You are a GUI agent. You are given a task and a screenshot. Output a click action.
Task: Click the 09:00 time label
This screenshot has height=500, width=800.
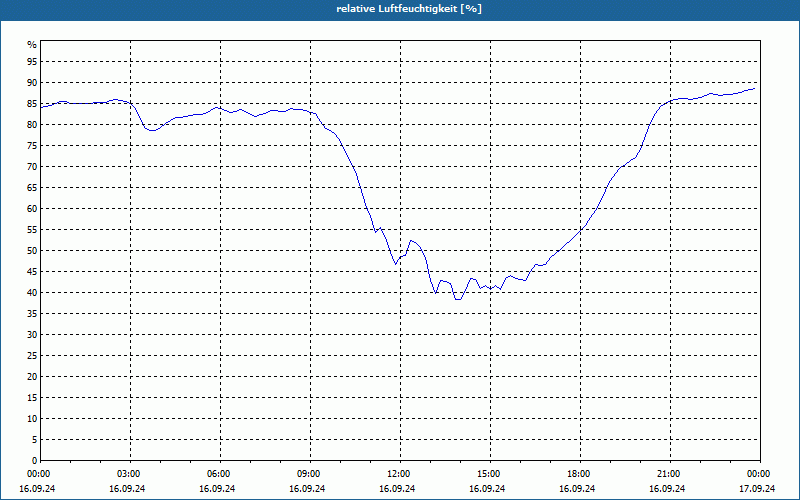pos(310,474)
